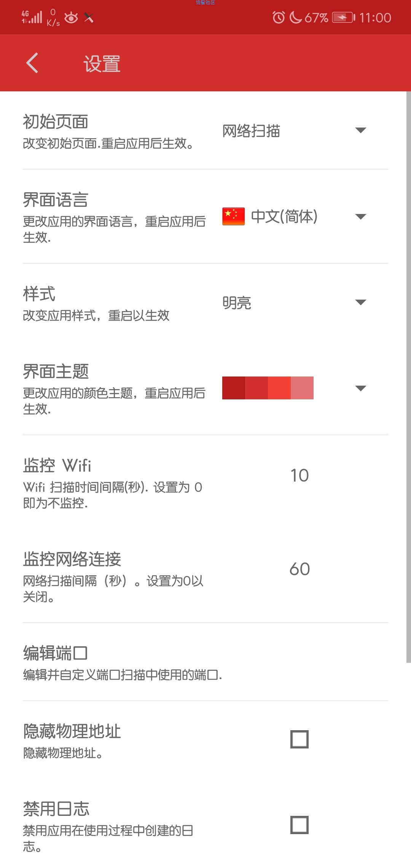This screenshot has height=868, width=411.
Task: Edit the 监控 Wifi interval value 10
Action: (x=299, y=475)
